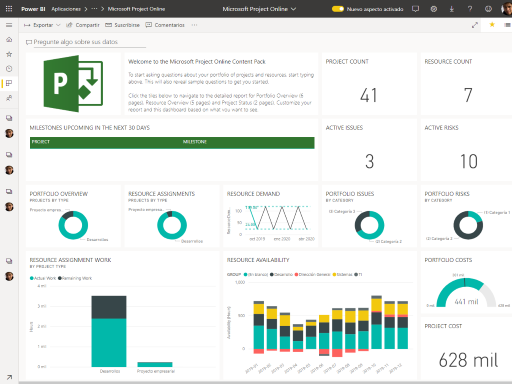Open the app launcher waffle icon
This screenshot has height=384, width=512.
(x=9, y=9)
